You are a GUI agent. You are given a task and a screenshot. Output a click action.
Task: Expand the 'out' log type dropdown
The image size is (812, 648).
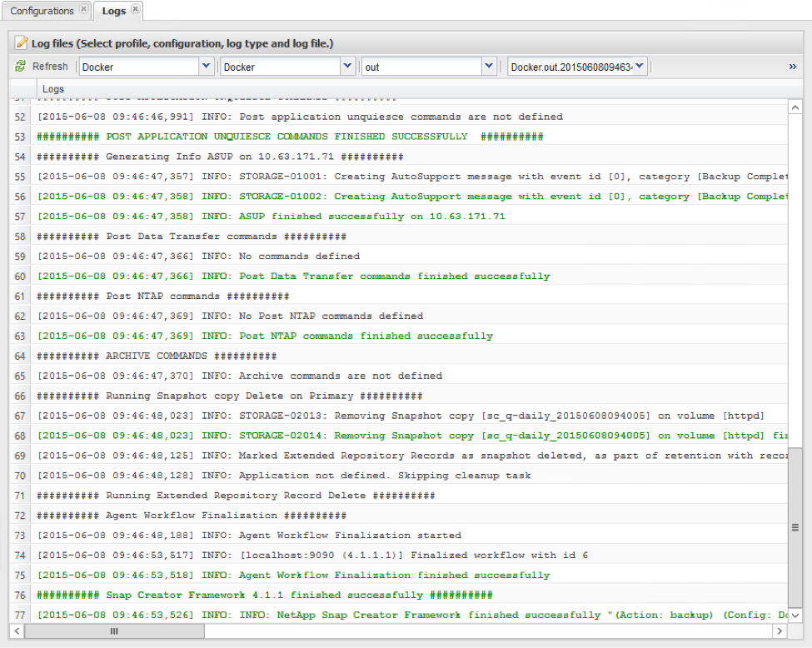[x=490, y=67]
